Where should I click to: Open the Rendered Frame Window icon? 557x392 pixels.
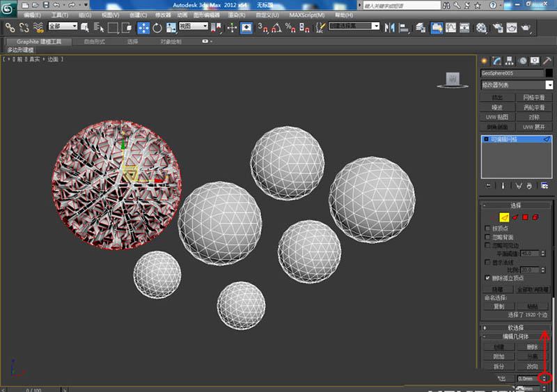(x=512, y=28)
